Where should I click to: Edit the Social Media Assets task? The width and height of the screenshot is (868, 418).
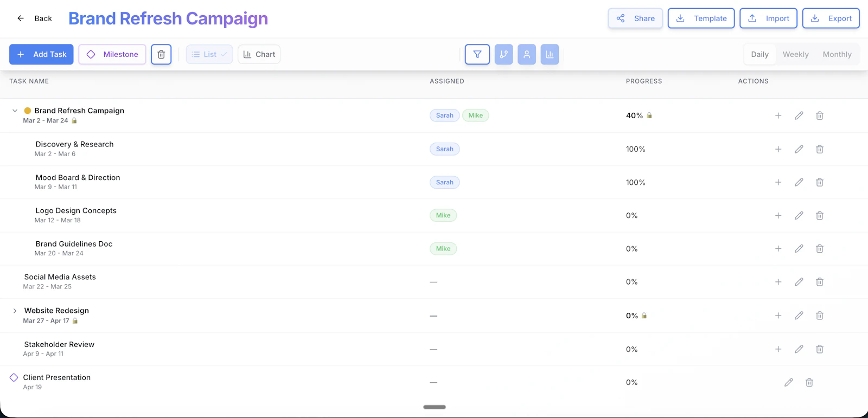(799, 282)
